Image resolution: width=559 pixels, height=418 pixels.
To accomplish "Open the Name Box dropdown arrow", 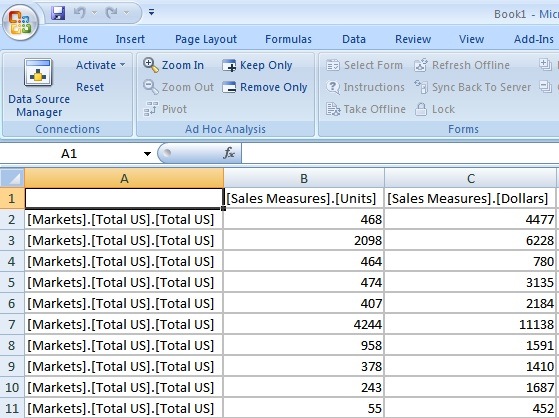I will pyautogui.click(x=147, y=154).
